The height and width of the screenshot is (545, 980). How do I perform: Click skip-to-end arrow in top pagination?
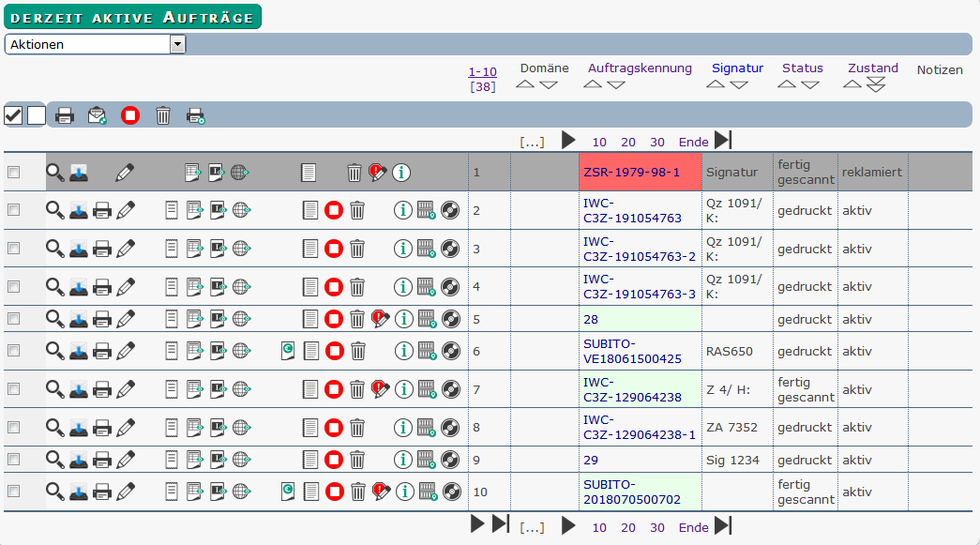point(723,140)
